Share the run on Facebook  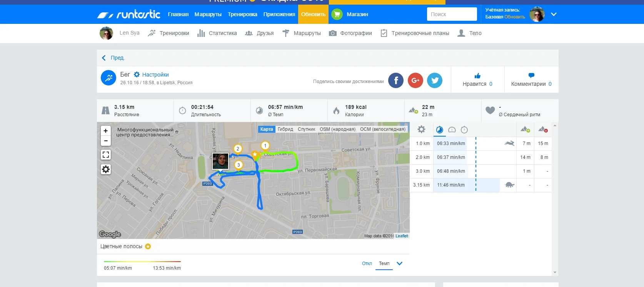pos(395,80)
